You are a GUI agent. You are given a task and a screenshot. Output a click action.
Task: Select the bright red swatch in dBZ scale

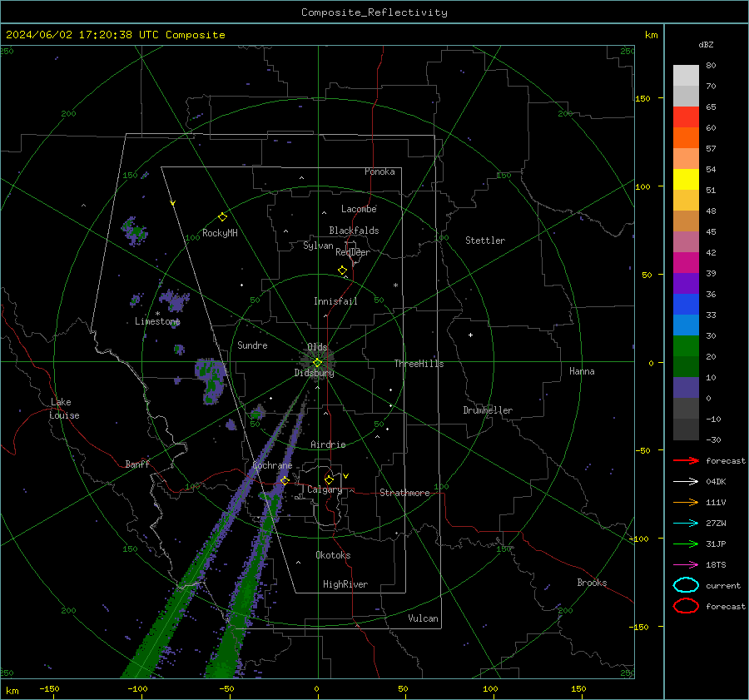[686, 117]
